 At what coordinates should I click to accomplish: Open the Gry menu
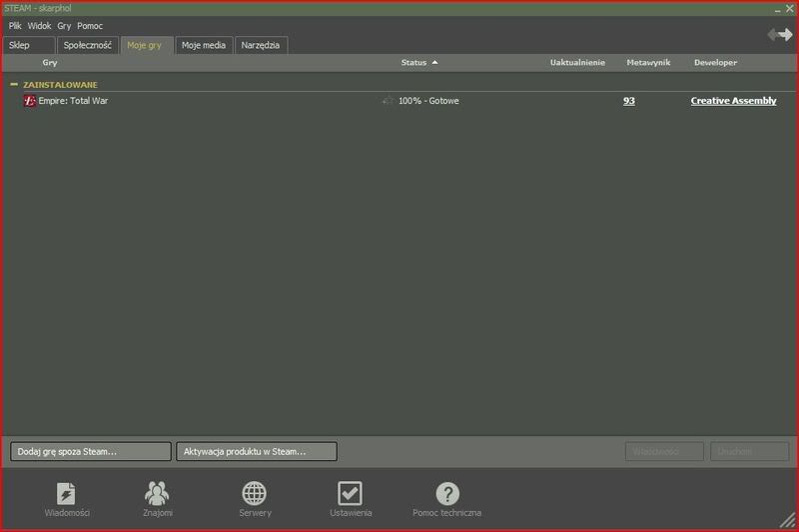point(64,26)
